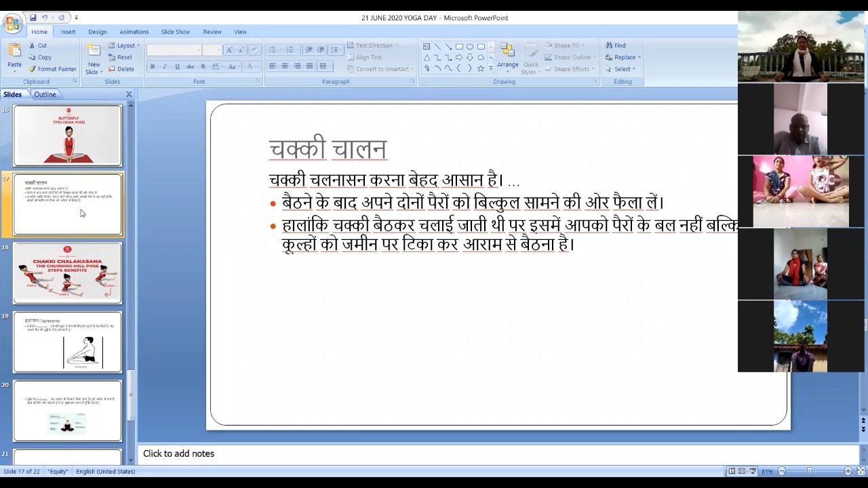Image resolution: width=868 pixels, height=488 pixels.
Task: Clear all text formatting
Action: point(255,50)
